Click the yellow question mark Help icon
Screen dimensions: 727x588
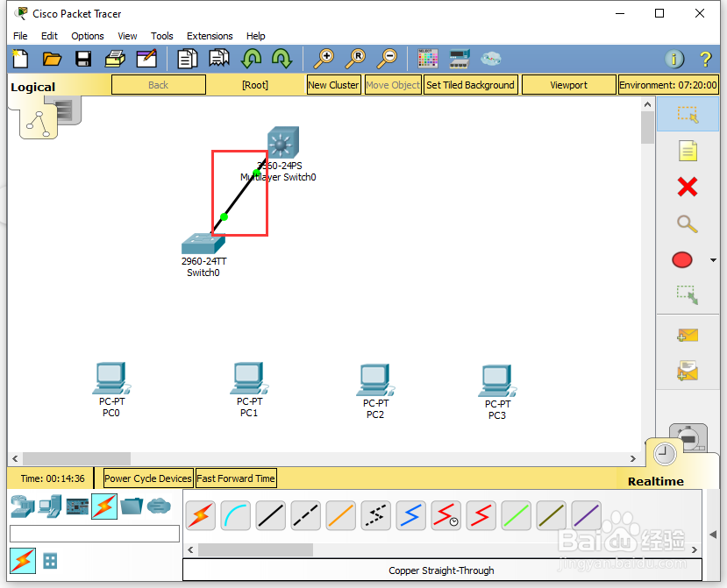pyautogui.click(x=706, y=59)
